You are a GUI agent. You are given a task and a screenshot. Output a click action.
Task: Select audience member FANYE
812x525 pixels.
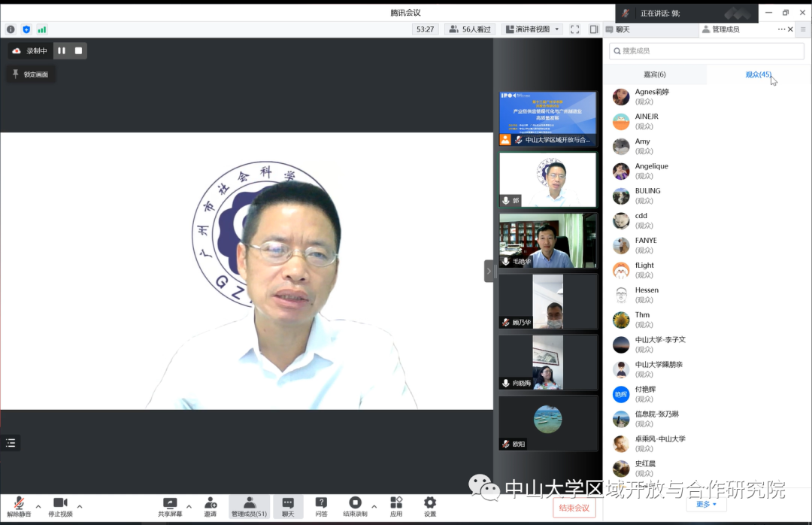(707, 246)
